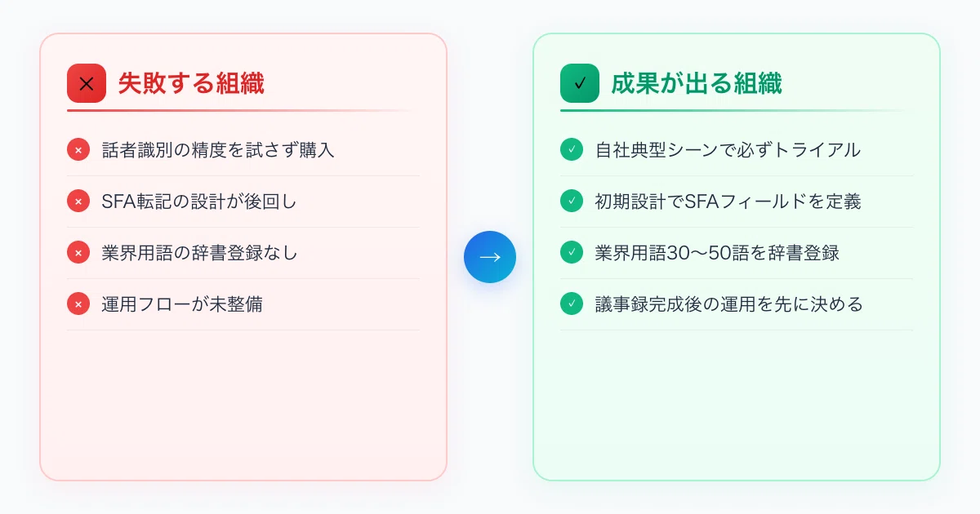Click red x icon next to 話者識別の精度を試さず購入
This screenshot has width=980, height=514.
pyautogui.click(x=78, y=150)
